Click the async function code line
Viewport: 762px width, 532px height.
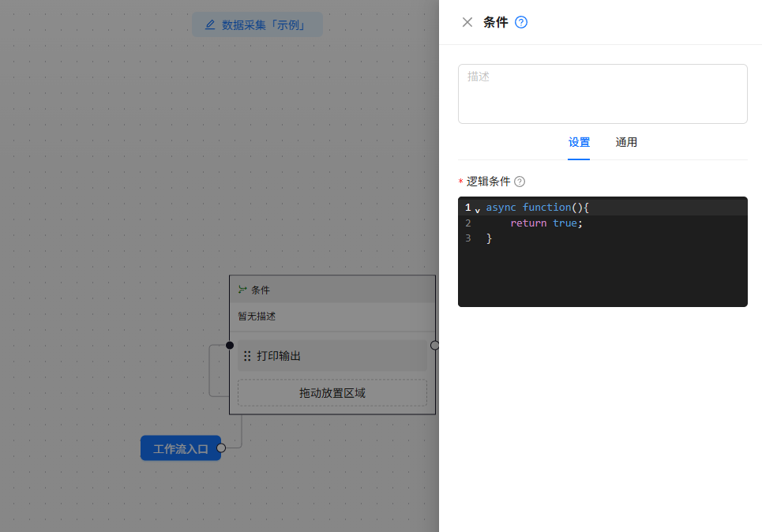(538, 208)
